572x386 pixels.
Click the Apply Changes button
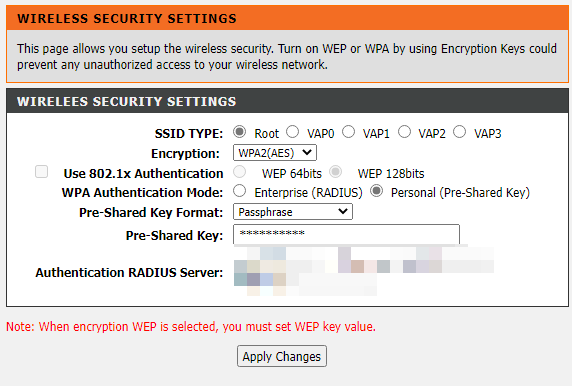282,356
